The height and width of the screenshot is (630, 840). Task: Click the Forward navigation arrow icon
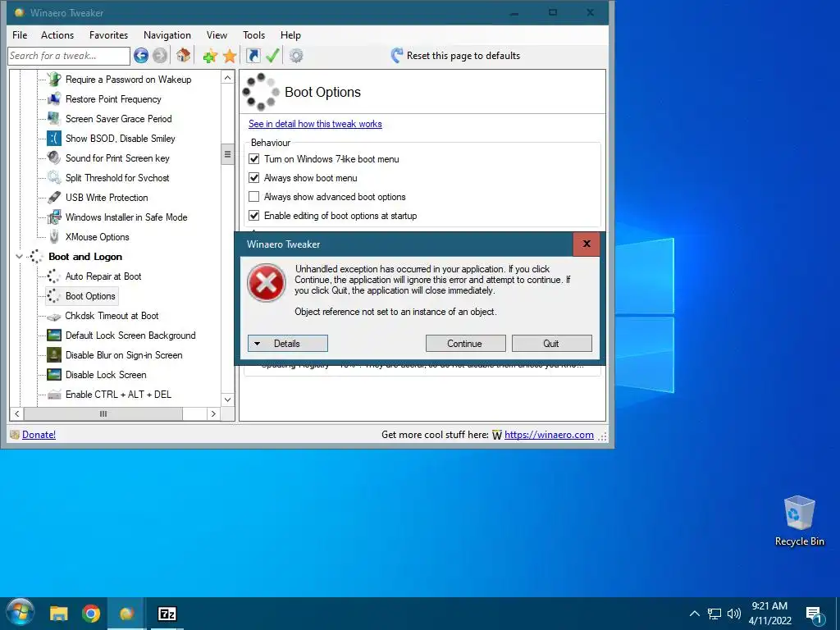tap(160, 56)
